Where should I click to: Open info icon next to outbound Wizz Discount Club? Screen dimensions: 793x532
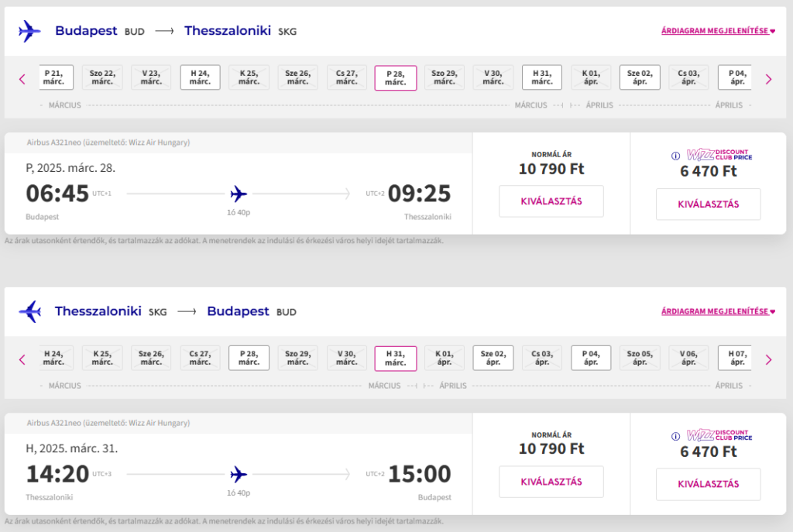(x=675, y=156)
